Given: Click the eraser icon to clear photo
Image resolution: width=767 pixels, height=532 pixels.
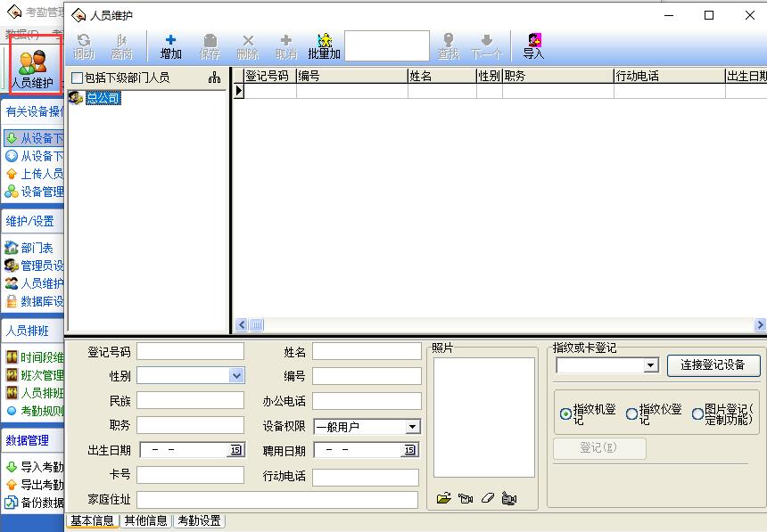Looking at the screenshot, I should [x=487, y=498].
